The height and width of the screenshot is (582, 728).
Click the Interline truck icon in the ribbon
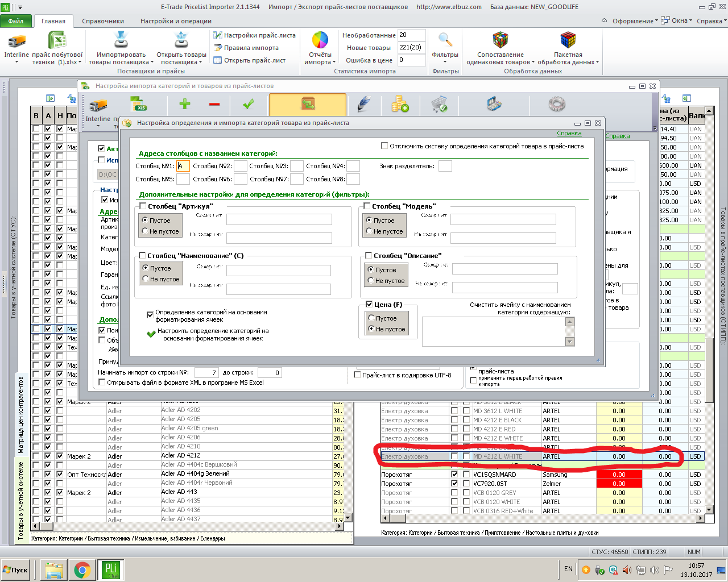pos(16,41)
